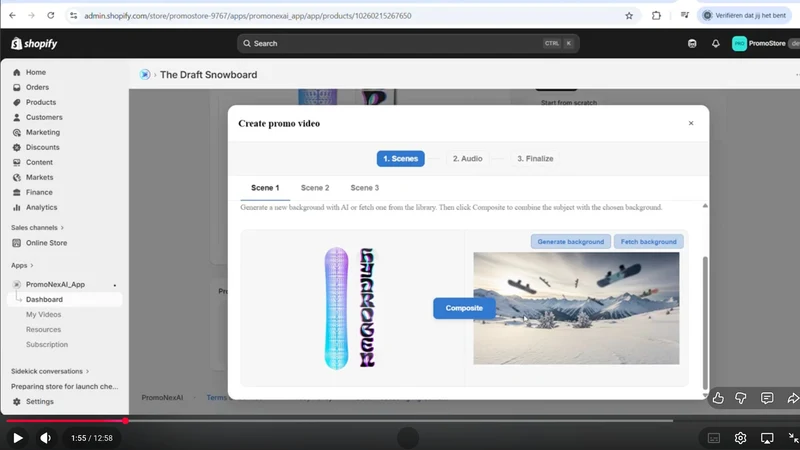The width and height of the screenshot is (800, 450).
Task: Click the PromoStore account avatar
Action: tap(739, 43)
